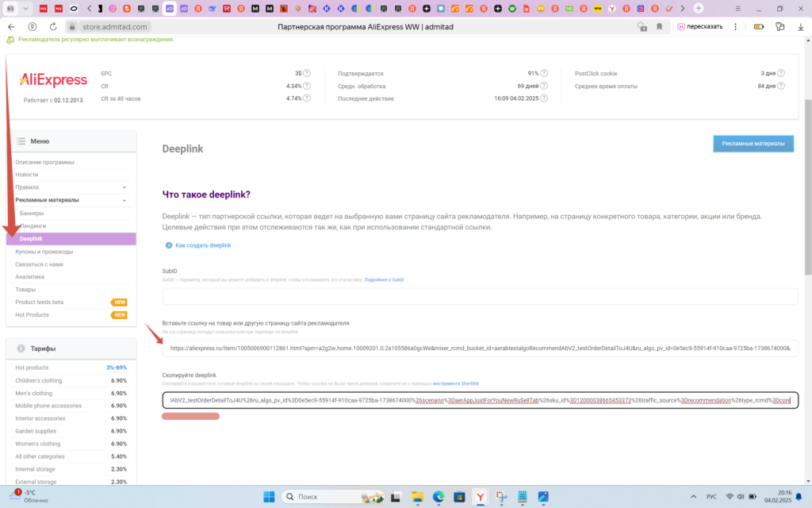Click the NEW badge beside Product feeds beta
The width and height of the screenshot is (812, 508).
tap(119, 302)
